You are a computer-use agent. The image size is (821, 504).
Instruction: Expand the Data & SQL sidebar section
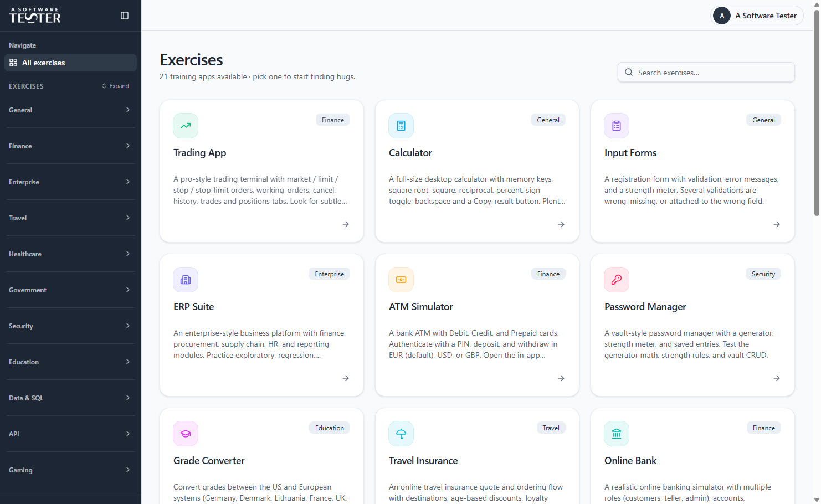click(70, 398)
